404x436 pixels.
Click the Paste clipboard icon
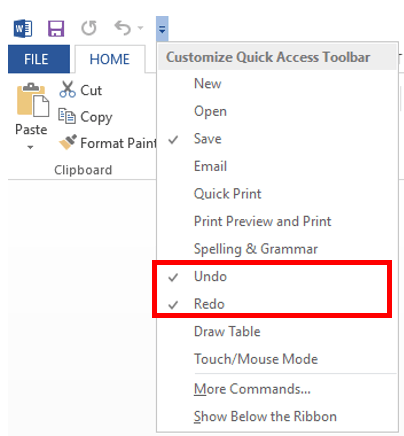[x=33, y=100]
